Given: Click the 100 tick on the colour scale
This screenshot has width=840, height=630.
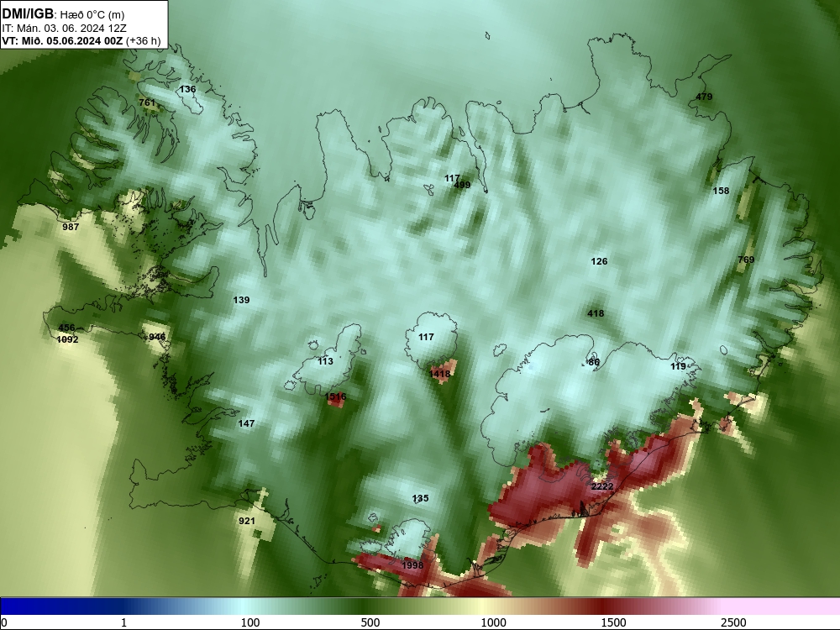Looking at the screenshot, I should (250, 622).
